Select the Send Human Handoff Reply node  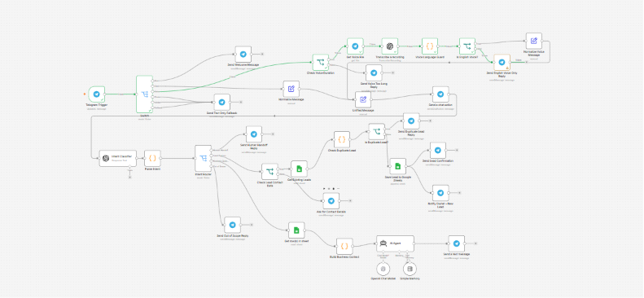pyautogui.click(x=254, y=134)
